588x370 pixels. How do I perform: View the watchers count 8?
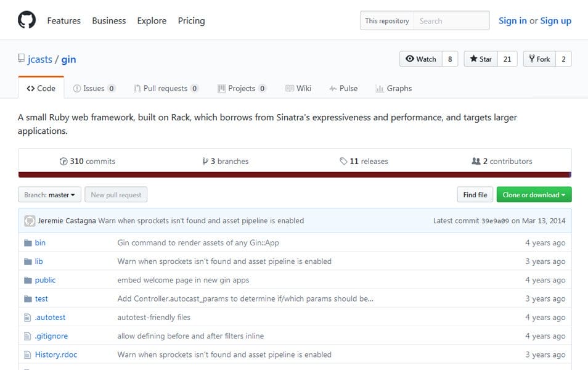tap(450, 59)
